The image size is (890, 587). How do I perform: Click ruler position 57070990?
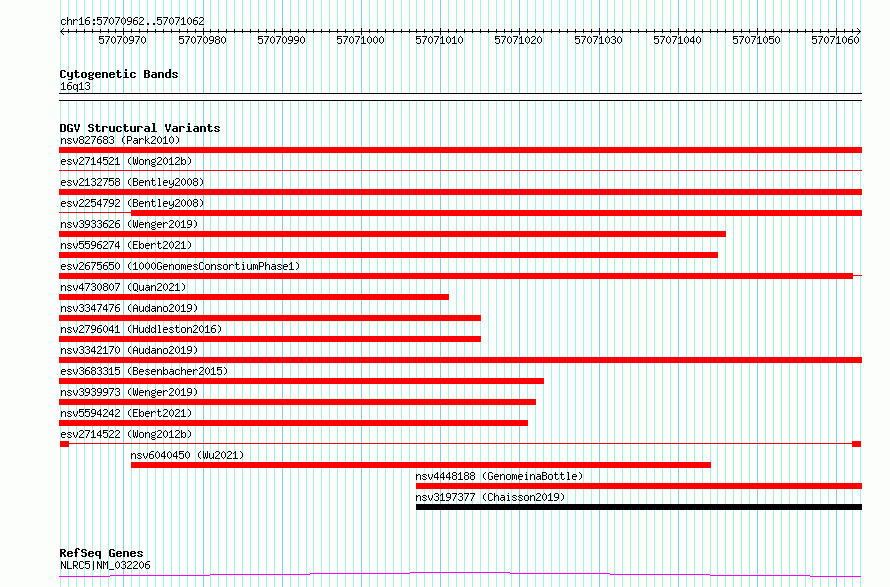281,40
